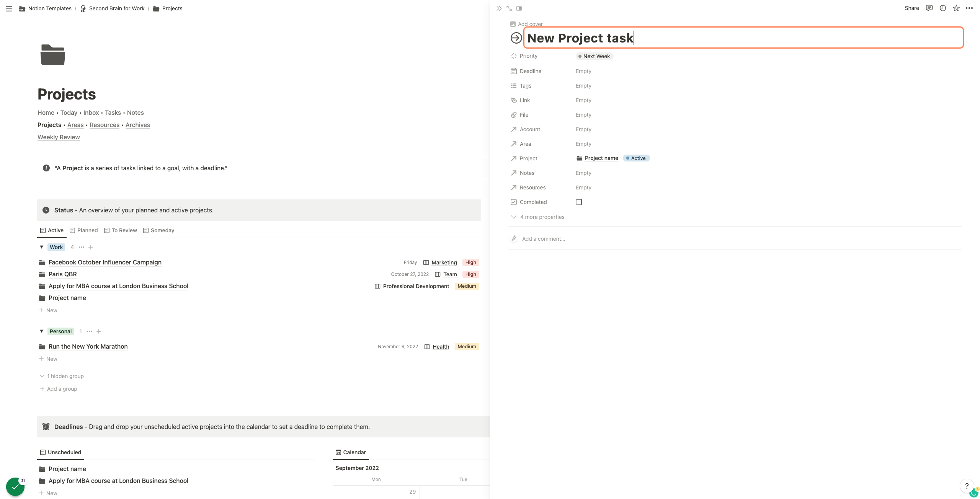Viewport: 980px width, 499px height.
Task: Open options for Work group
Action: (x=82, y=247)
